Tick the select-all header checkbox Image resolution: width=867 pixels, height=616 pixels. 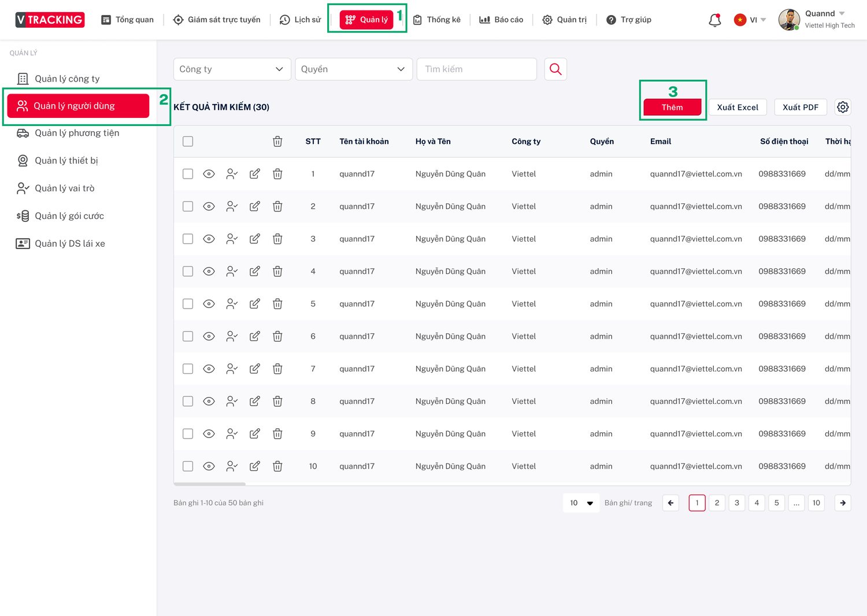(x=188, y=142)
